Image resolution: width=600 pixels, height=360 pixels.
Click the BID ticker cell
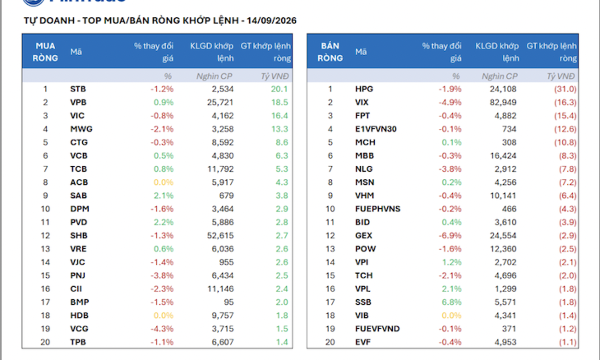tap(362, 222)
